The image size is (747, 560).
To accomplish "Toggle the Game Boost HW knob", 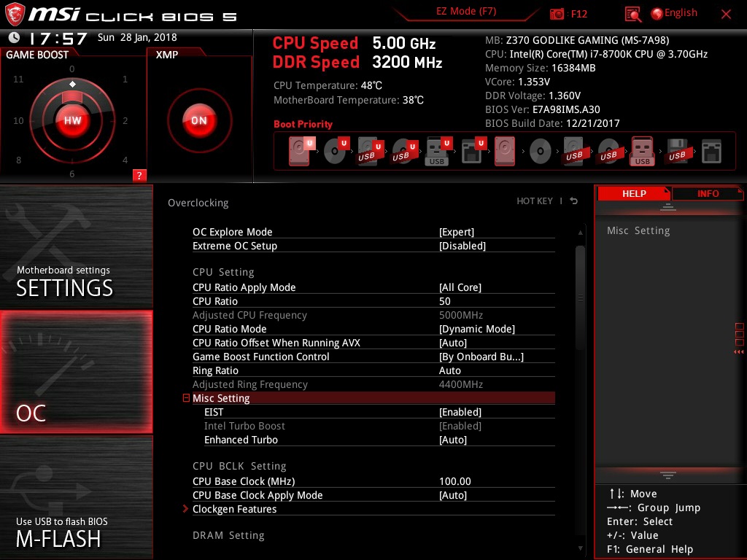I will 72,120.
